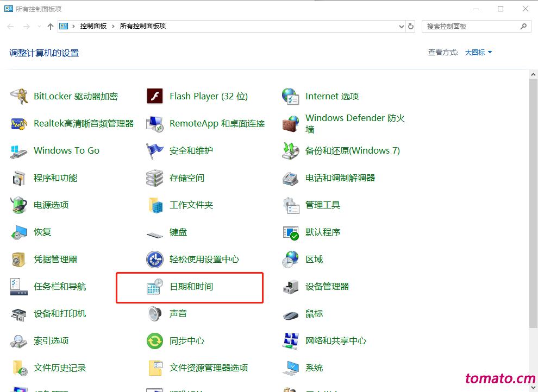
Task: Open the 轻松使用设置中心 icon
Action: pos(155,260)
